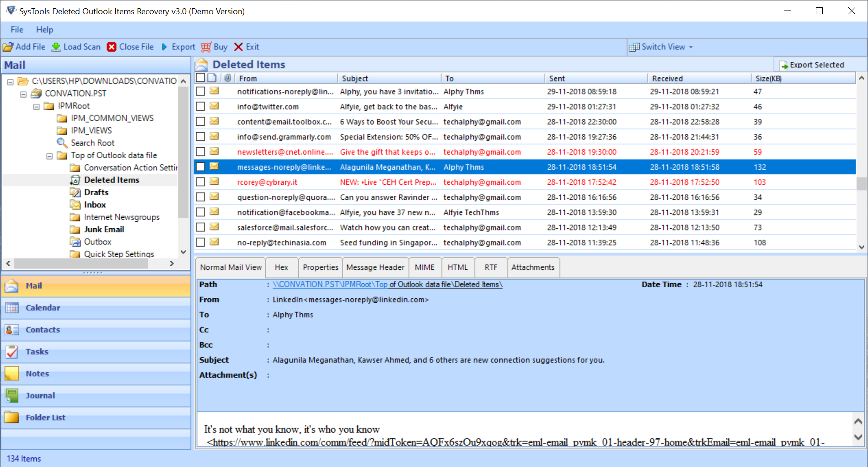Image resolution: width=868 pixels, height=467 pixels.
Task: Open the Help menu
Action: pyautogui.click(x=44, y=30)
